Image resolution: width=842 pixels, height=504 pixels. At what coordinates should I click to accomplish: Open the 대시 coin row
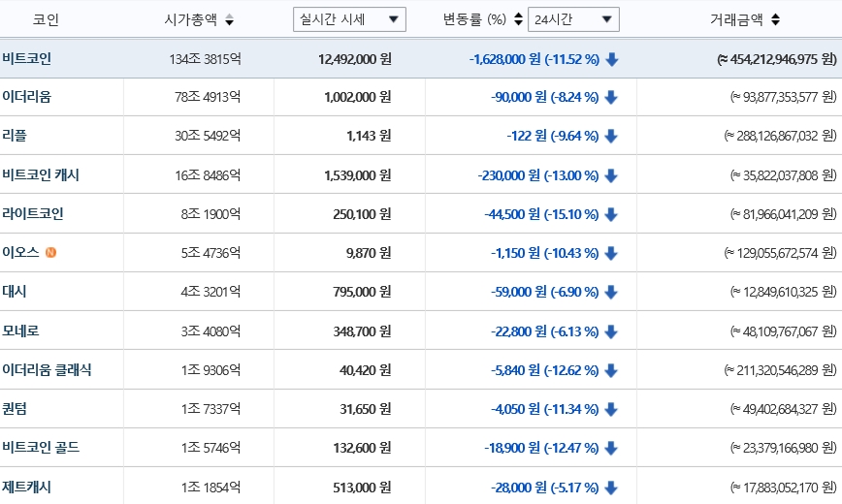tap(421, 292)
